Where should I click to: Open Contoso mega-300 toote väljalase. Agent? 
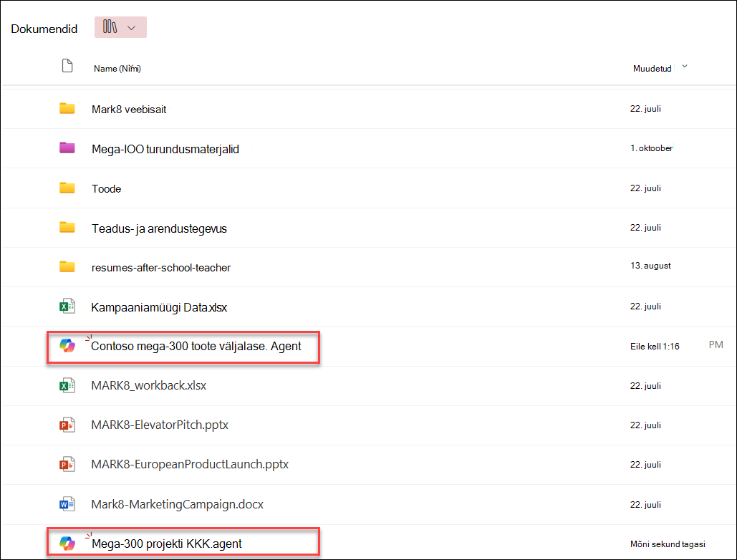coord(196,347)
